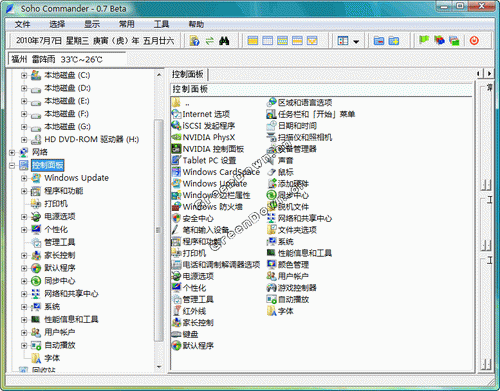
Task: Click the colored cubes toolbar icon
Action: click(439, 40)
